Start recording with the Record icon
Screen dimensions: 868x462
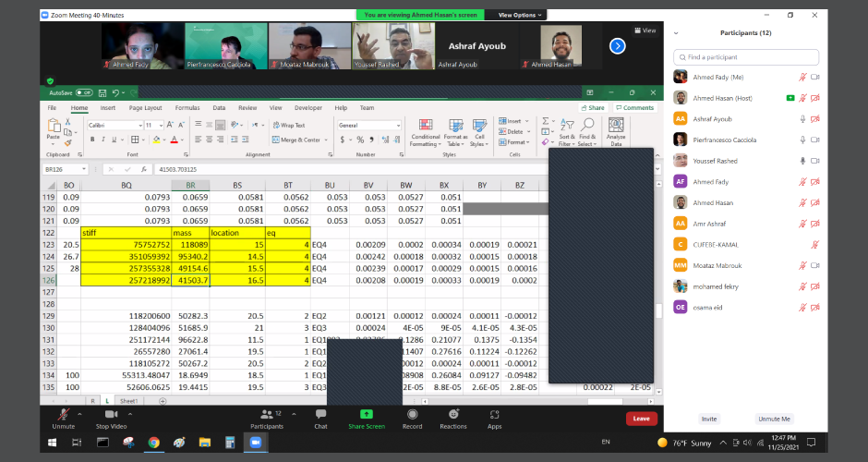(x=412, y=416)
